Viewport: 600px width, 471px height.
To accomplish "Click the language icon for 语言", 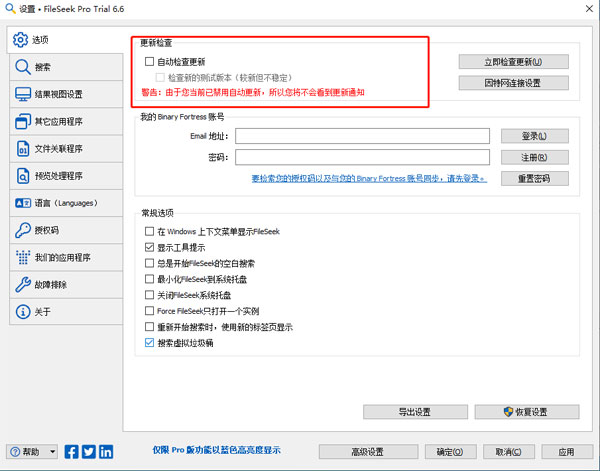I will [23, 203].
